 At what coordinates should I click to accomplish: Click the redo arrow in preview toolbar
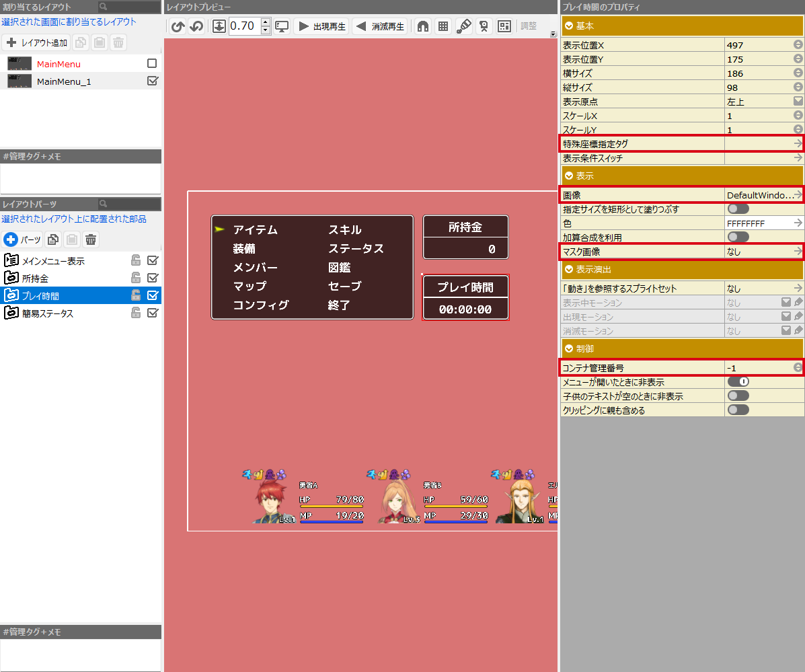(196, 26)
